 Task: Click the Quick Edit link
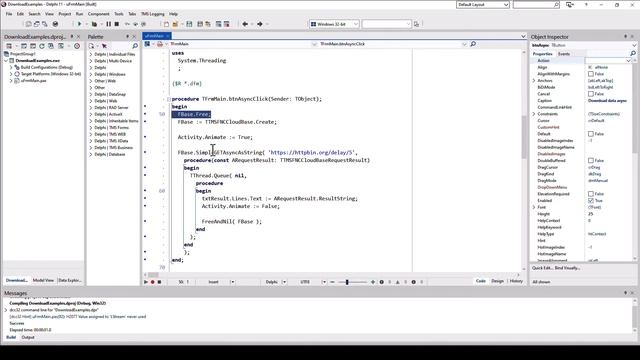pyautogui.click(x=542, y=268)
